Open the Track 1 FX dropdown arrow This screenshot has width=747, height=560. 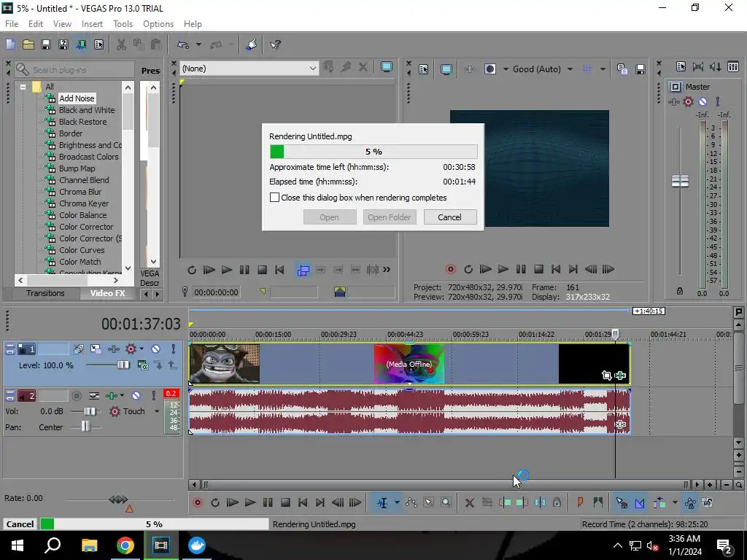tap(142, 349)
